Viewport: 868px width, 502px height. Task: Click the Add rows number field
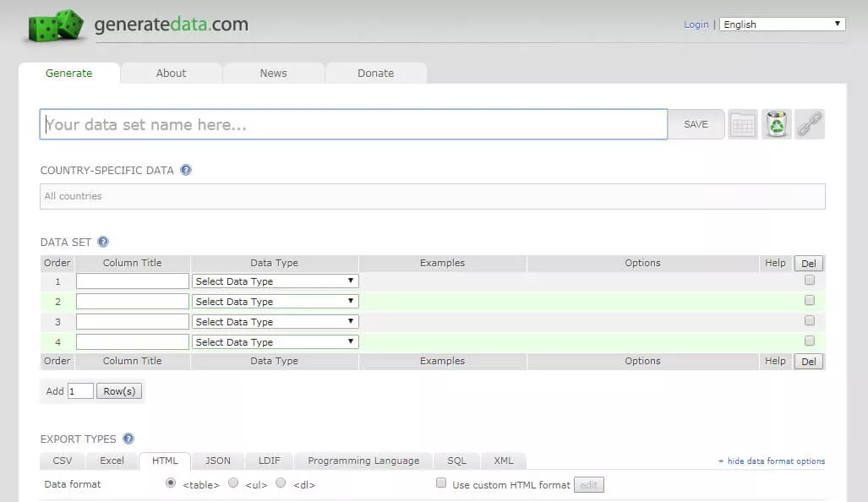[80, 391]
